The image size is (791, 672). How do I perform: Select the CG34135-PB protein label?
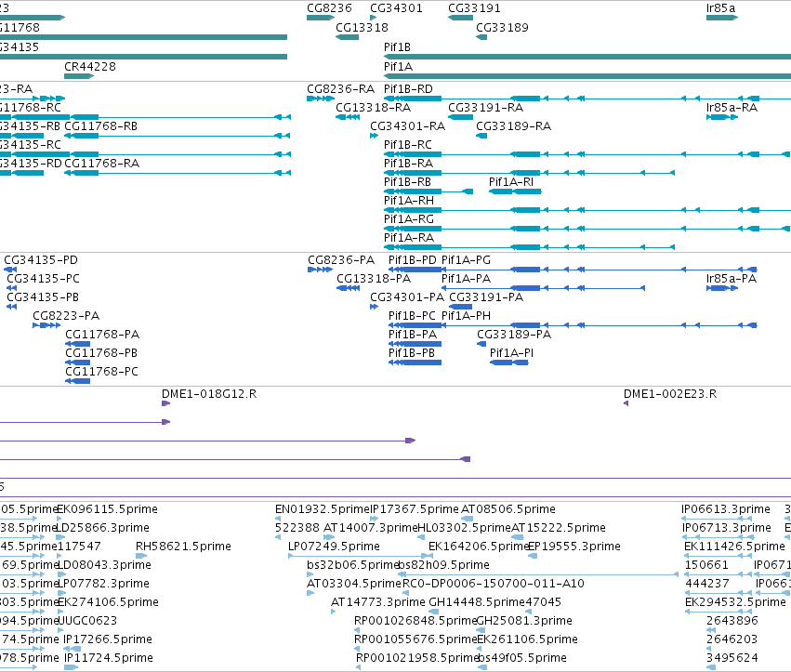pyautogui.click(x=43, y=297)
